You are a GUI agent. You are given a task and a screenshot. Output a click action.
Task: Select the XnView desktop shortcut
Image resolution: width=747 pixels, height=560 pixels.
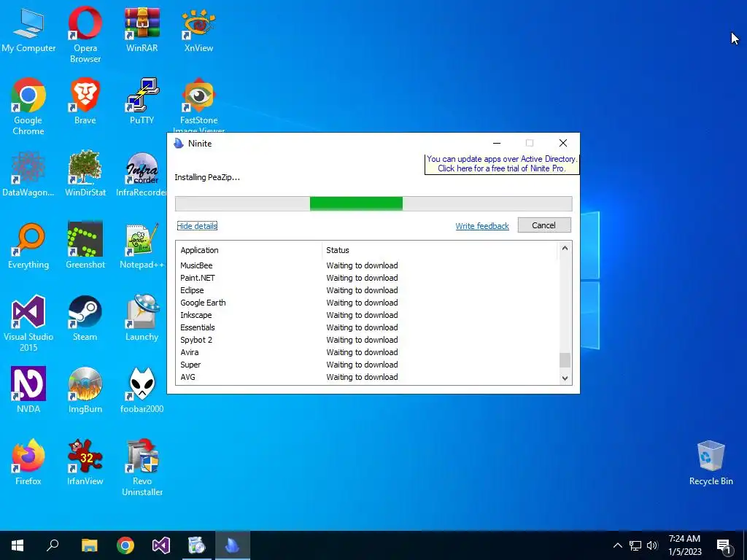coord(198,31)
